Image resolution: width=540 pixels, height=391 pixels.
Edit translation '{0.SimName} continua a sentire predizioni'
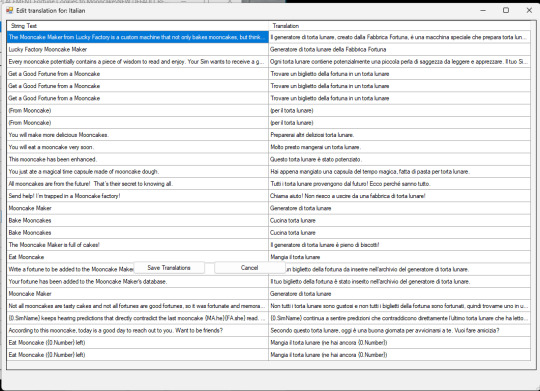click(399, 318)
